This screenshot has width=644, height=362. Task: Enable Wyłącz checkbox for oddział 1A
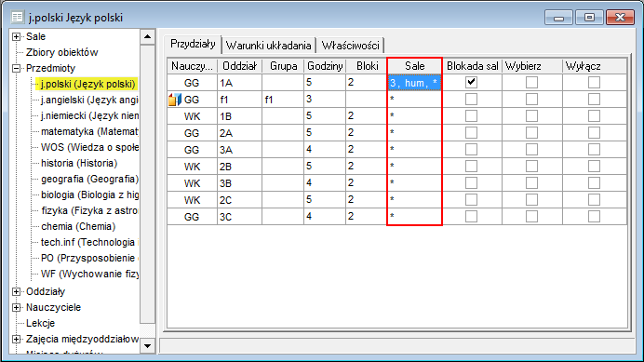(594, 82)
